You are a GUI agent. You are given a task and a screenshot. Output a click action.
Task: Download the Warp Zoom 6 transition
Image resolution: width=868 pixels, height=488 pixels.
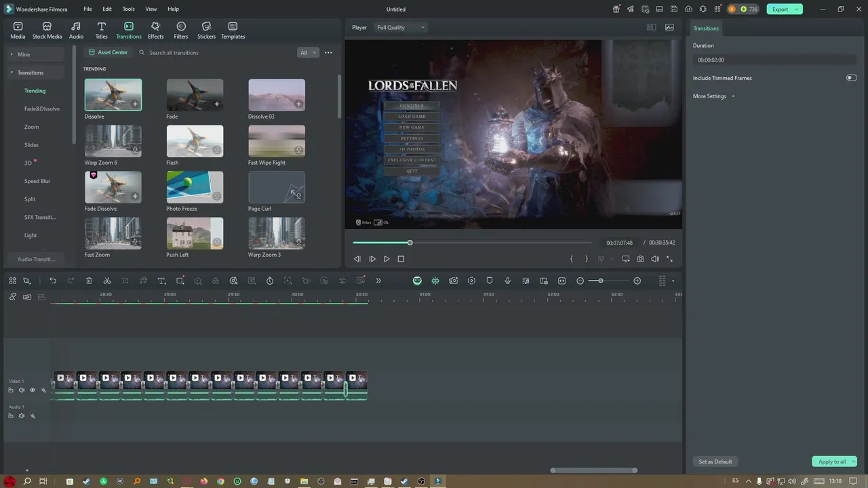tap(135, 150)
